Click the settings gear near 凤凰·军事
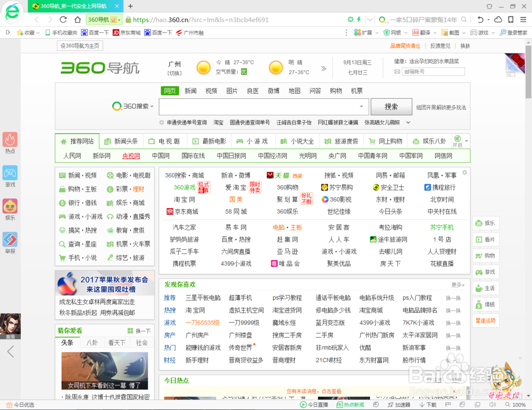This screenshot has width=532, height=410. 464,173
